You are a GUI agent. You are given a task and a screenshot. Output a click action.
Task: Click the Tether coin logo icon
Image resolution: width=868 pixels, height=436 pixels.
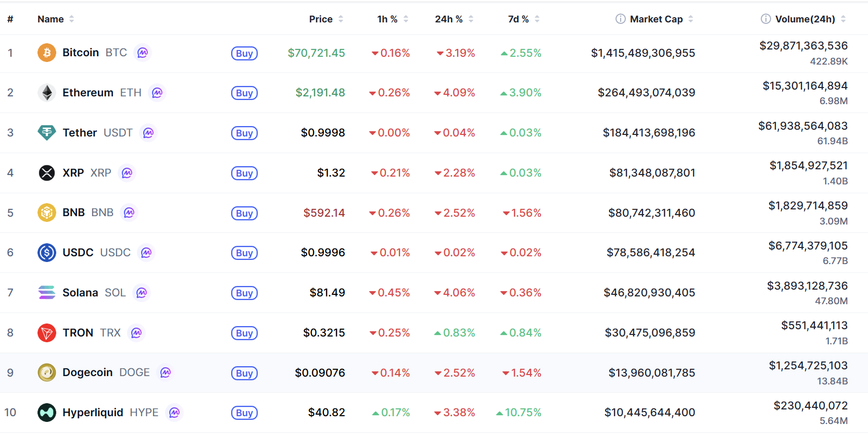coord(47,132)
